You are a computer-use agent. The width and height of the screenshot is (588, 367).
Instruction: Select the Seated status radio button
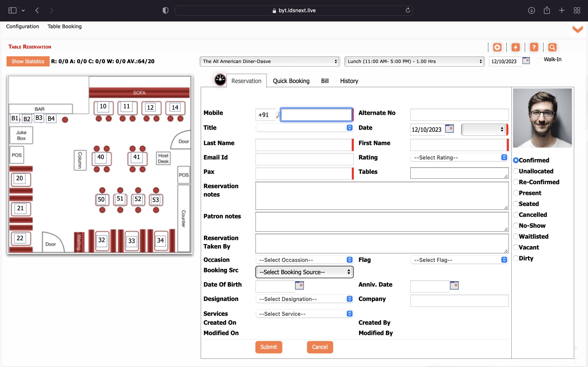pos(516,204)
